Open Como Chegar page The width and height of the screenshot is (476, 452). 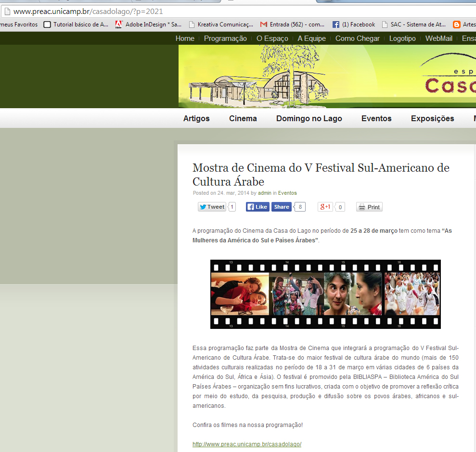click(357, 38)
